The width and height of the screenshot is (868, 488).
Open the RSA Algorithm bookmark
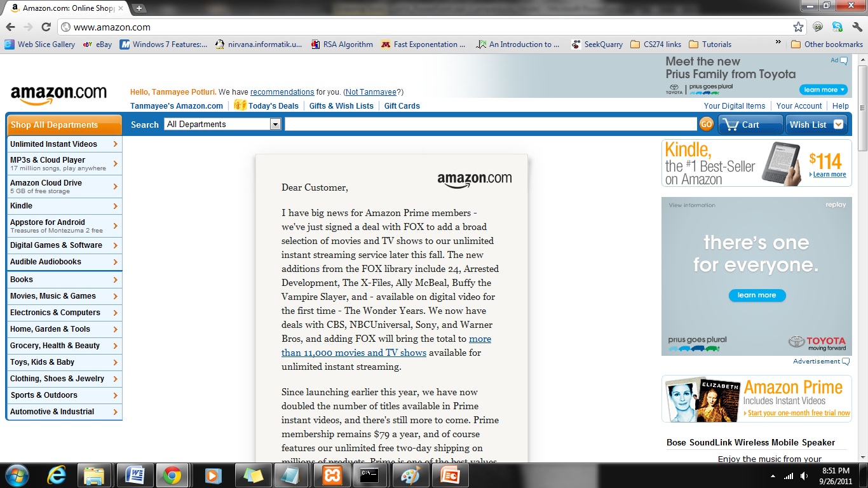tap(342, 44)
